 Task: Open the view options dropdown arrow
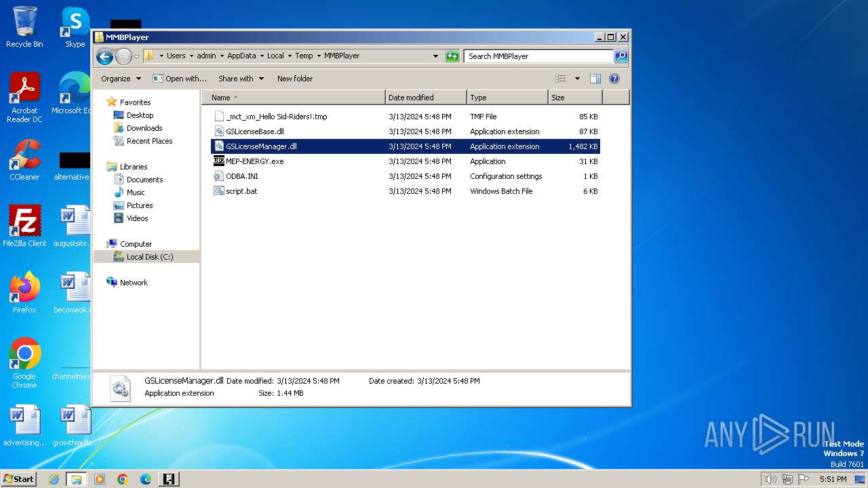tap(577, 79)
